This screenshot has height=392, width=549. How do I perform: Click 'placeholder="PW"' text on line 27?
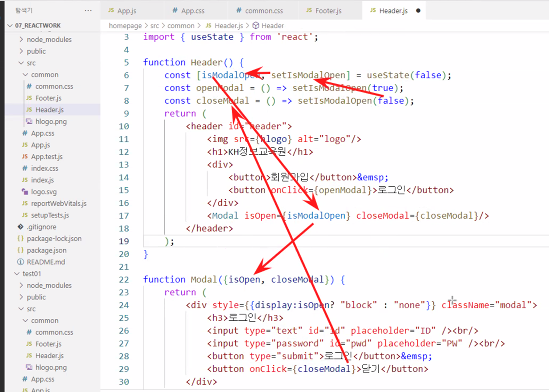point(419,343)
